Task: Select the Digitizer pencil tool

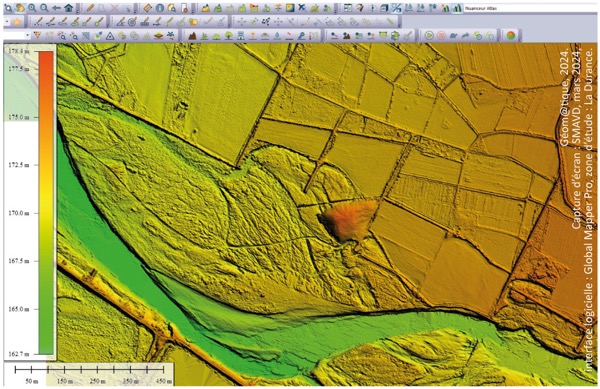Action: 90,8
